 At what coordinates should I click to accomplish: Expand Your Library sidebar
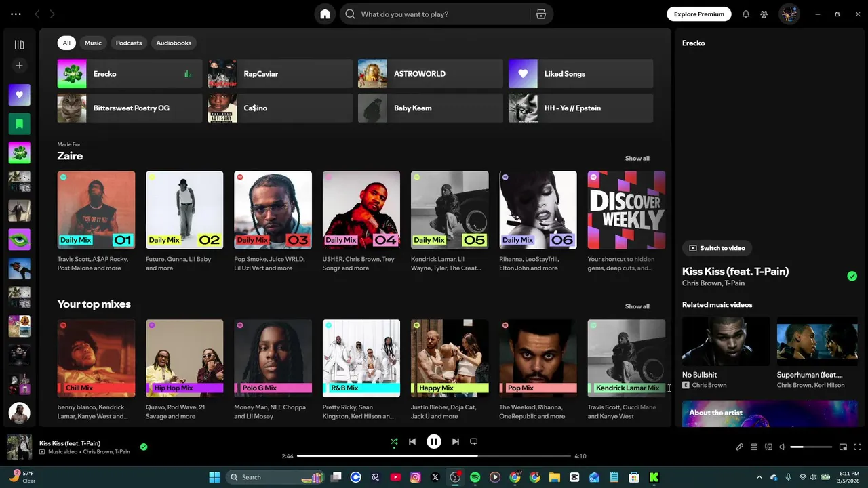point(19,45)
